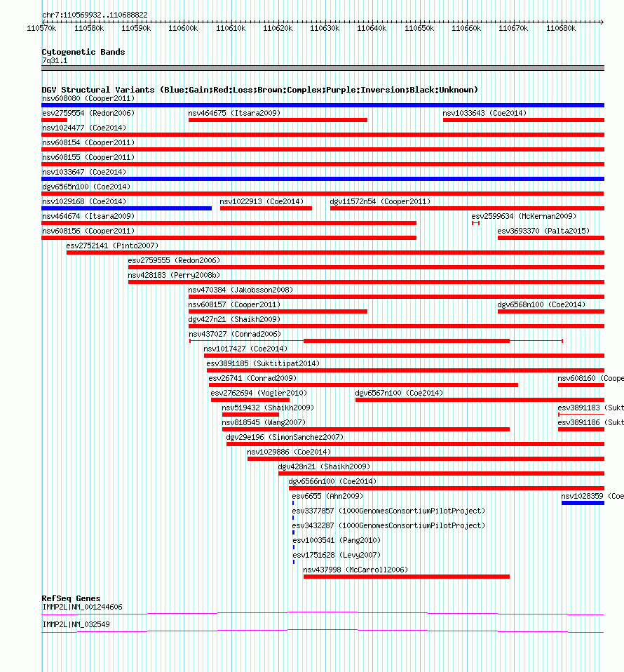This screenshot has width=624, height=672.
Task: Open the esv3891186 variant label
Action: coord(590,422)
